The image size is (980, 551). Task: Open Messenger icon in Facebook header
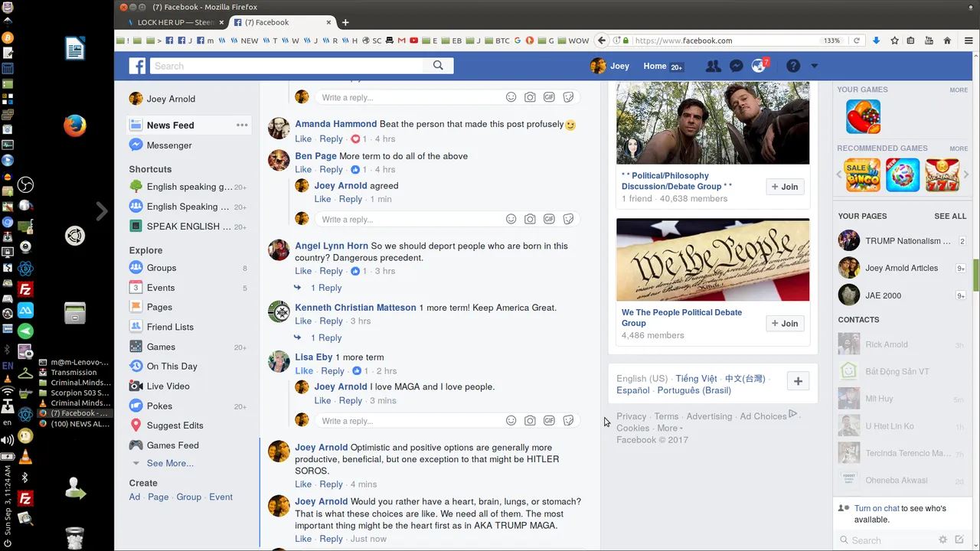(736, 67)
